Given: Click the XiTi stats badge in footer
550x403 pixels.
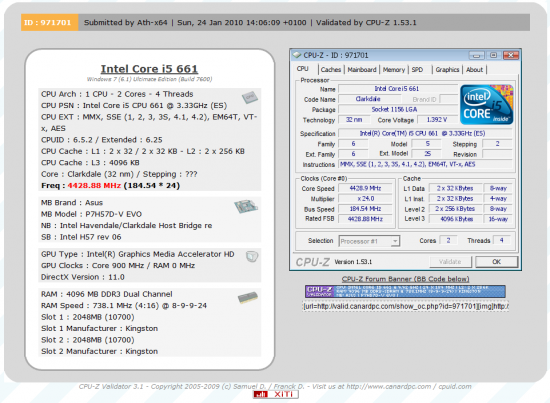Looking at the screenshot, I should pos(276,395).
